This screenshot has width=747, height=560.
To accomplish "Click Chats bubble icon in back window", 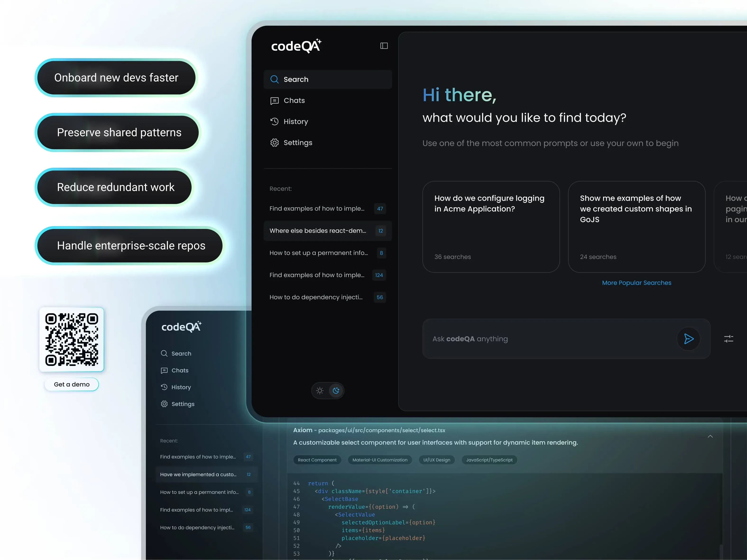I will pyautogui.click(x=164, y=370).
